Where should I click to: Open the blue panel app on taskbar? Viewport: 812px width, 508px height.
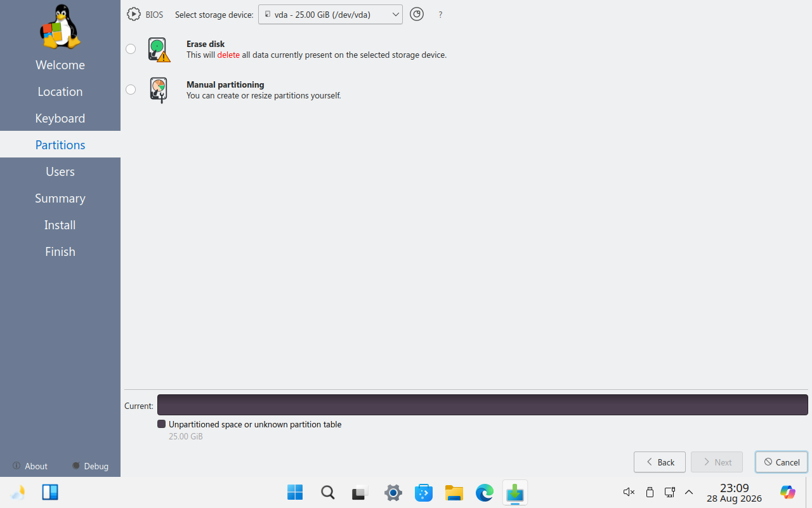[50, 492]
